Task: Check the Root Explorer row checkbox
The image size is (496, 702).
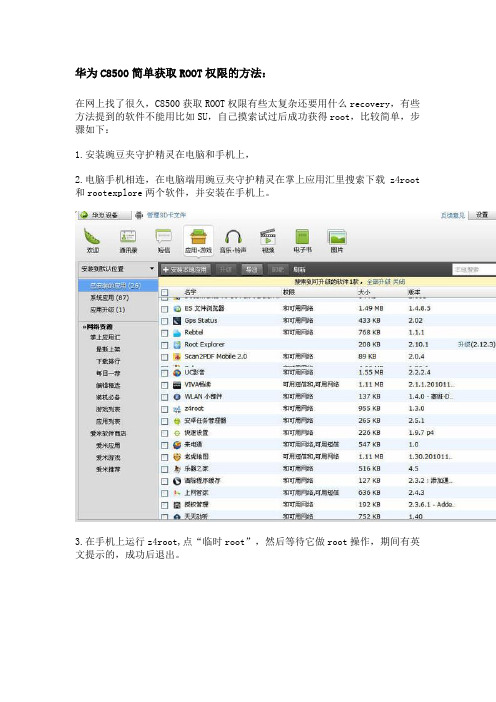Action: [x=165, y=345]
